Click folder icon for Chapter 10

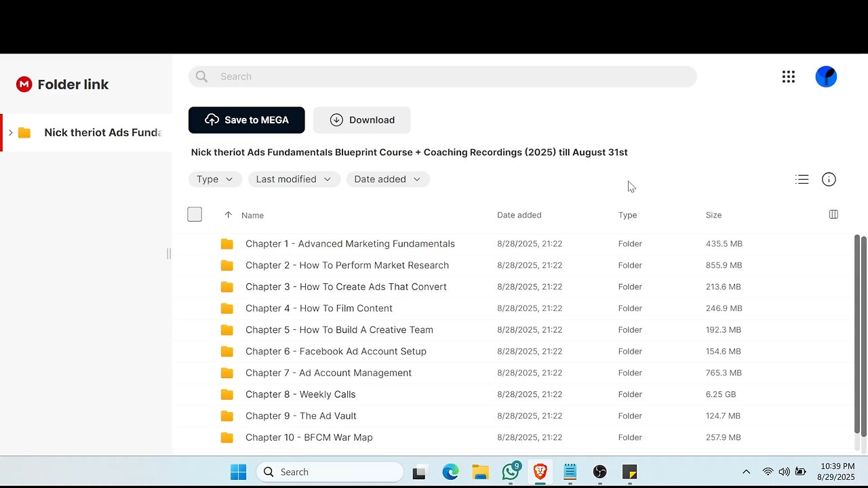pos(227,438)
